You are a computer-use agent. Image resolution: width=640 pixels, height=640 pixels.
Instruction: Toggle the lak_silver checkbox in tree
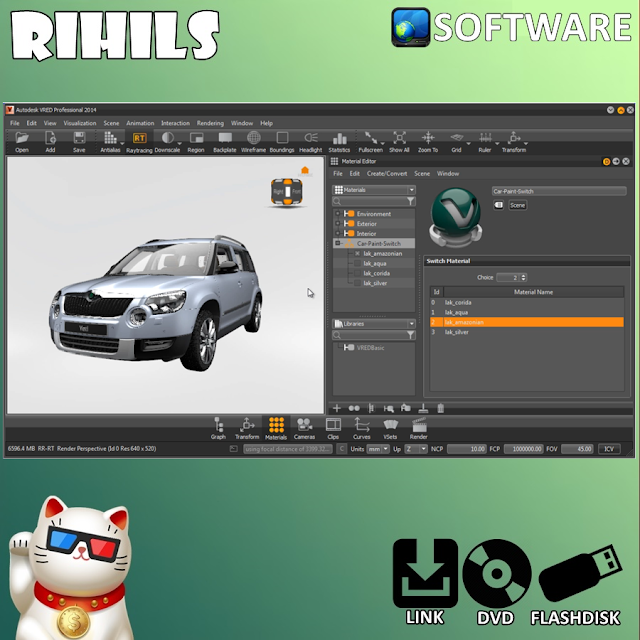coord(358,283)
